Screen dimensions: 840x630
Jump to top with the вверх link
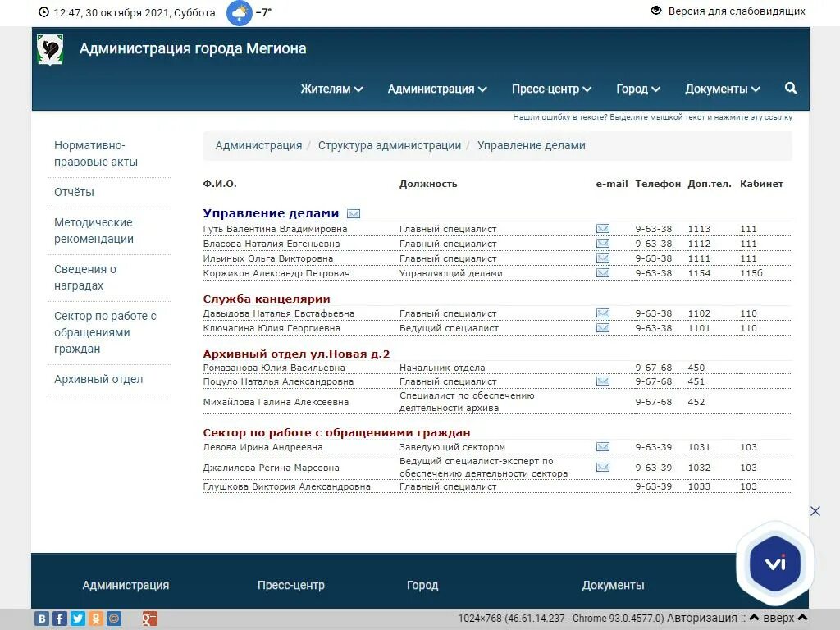pos(778,619)
